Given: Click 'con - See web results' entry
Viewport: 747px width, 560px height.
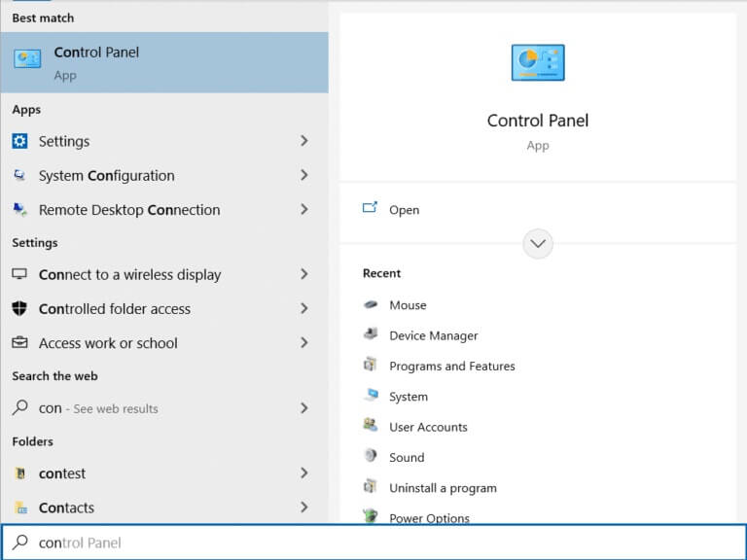Looking at the screenshot, I should [164, 408].
